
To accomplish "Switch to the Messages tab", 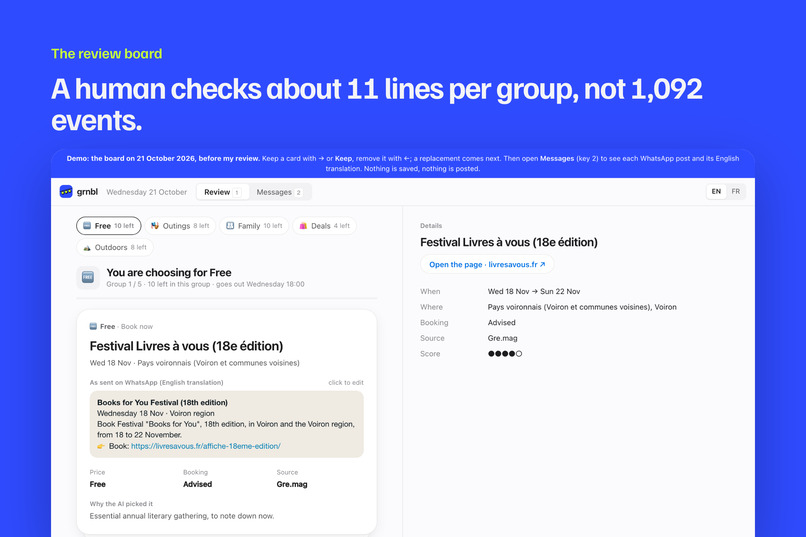I will click(279, 192).
